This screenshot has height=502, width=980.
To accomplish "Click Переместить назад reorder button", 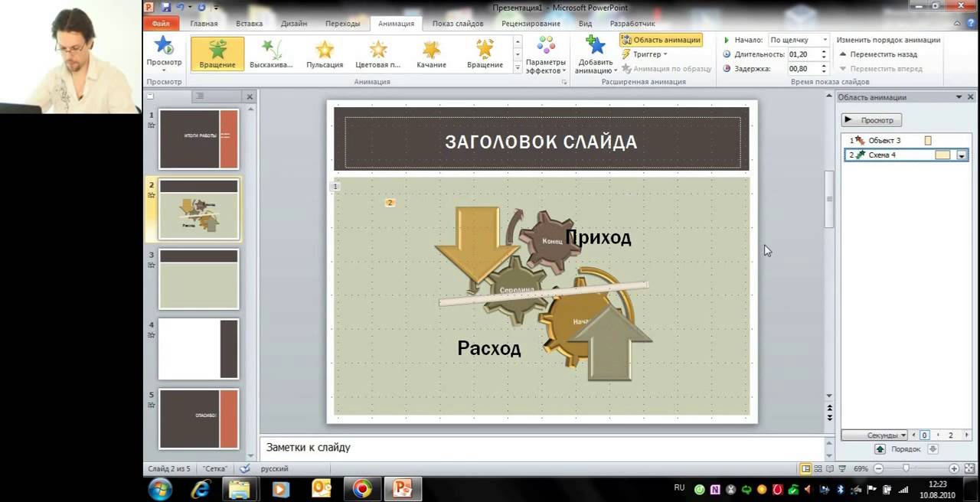I will (x=877, y=54).
